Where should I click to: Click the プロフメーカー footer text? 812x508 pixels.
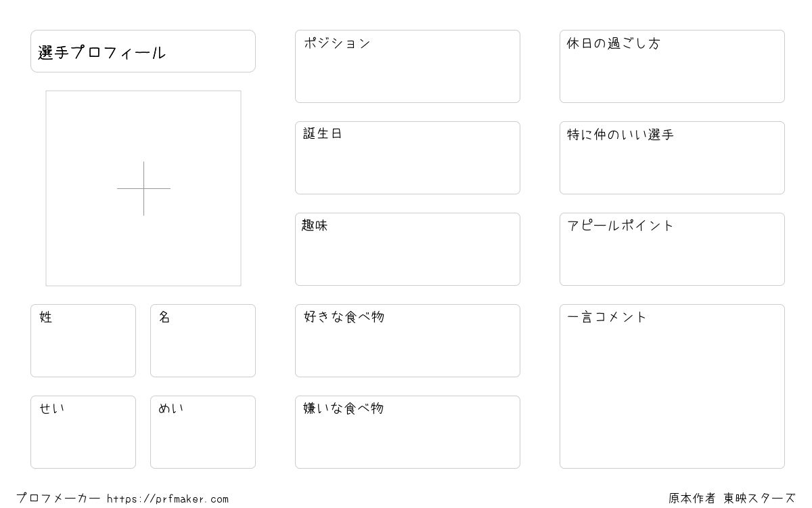(58, 499)
